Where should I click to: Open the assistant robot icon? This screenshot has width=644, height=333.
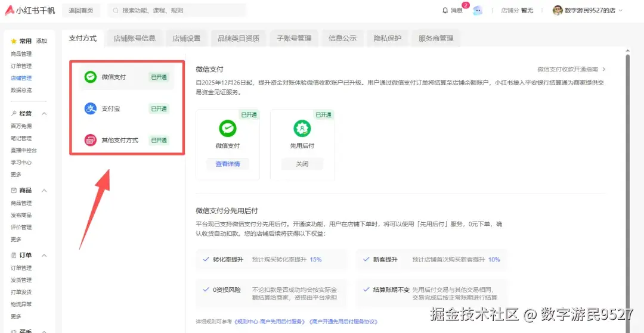[477, 11]
